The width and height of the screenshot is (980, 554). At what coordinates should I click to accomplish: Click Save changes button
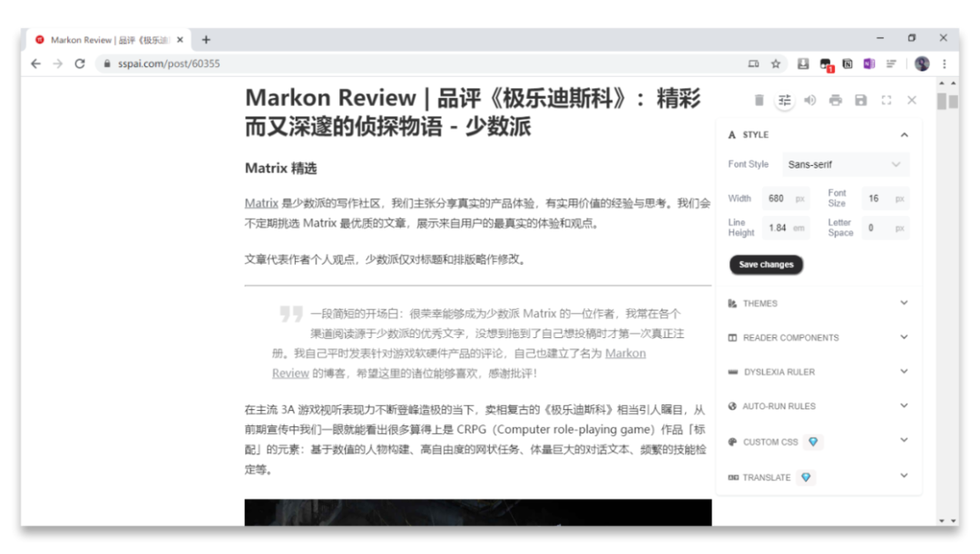(766, 265)
